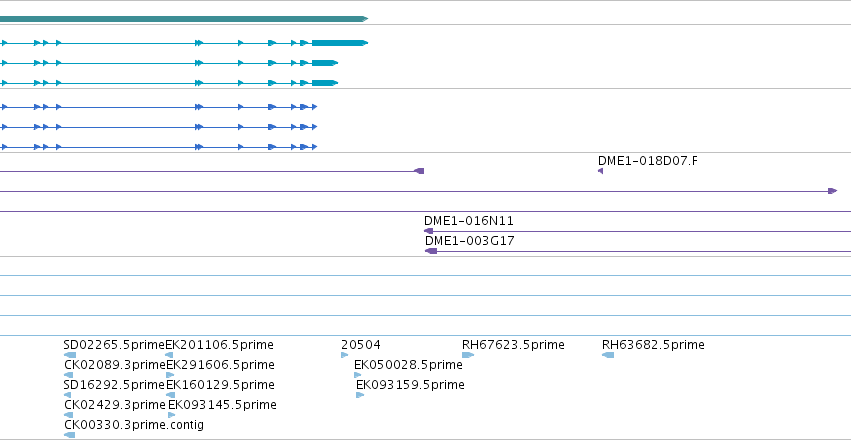Select the SD02265.5prime EST marker
Screen dimensions: 851x440
(x=69, y=355)
